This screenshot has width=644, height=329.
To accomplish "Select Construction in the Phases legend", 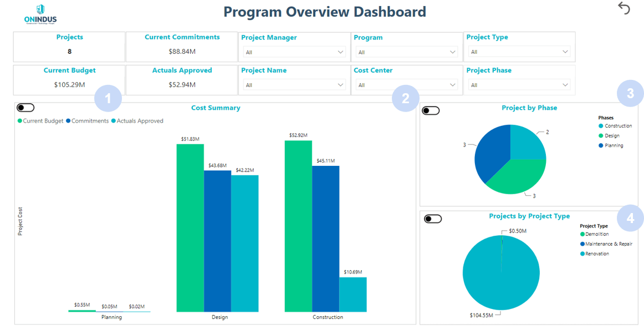I will 617,126.
